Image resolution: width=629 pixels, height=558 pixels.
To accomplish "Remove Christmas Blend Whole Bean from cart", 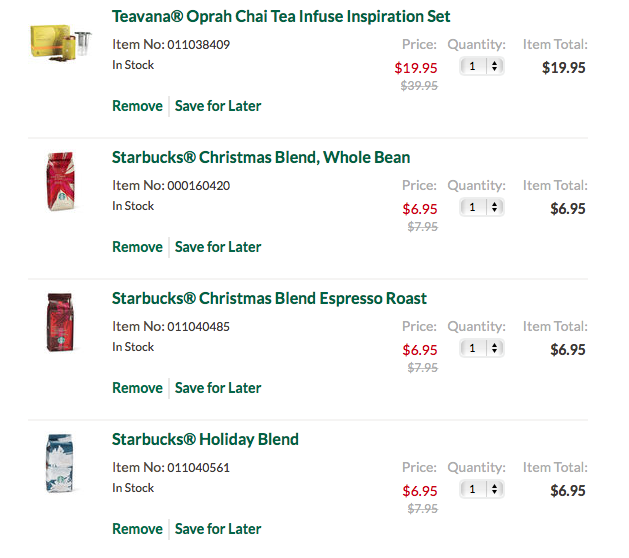I will tap(137, 247).
